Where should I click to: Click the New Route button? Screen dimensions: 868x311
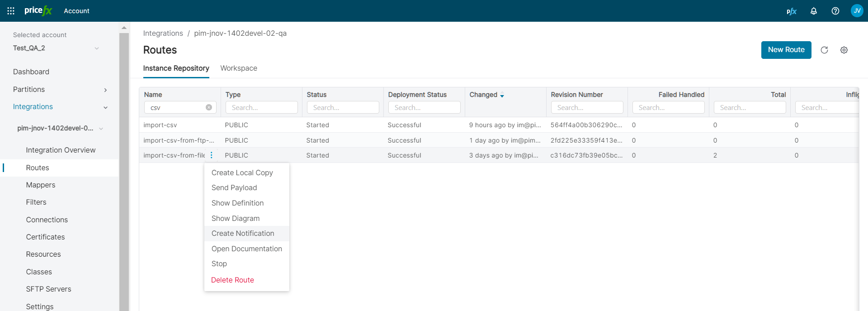coord(786,50)
